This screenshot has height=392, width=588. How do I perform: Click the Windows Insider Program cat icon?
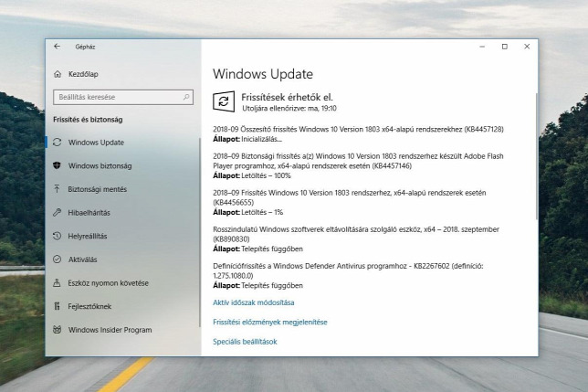click(x=57, y=330)
